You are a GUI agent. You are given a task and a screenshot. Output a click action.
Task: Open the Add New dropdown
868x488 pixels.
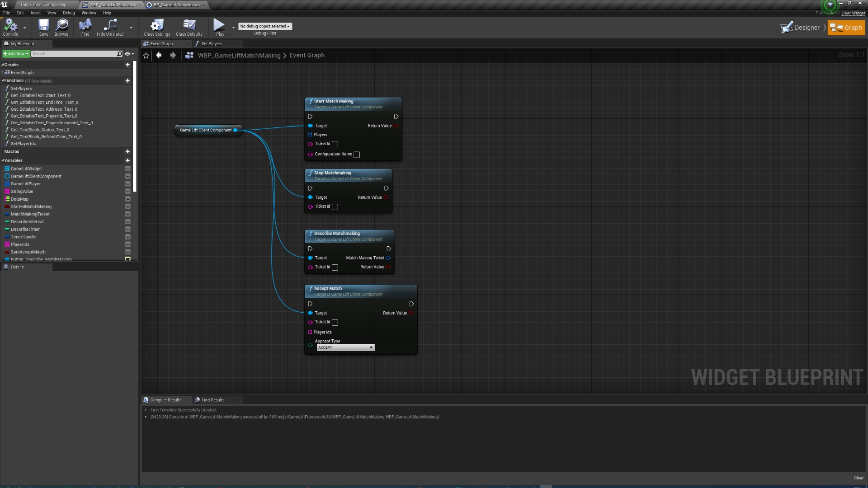click(16, 54)
